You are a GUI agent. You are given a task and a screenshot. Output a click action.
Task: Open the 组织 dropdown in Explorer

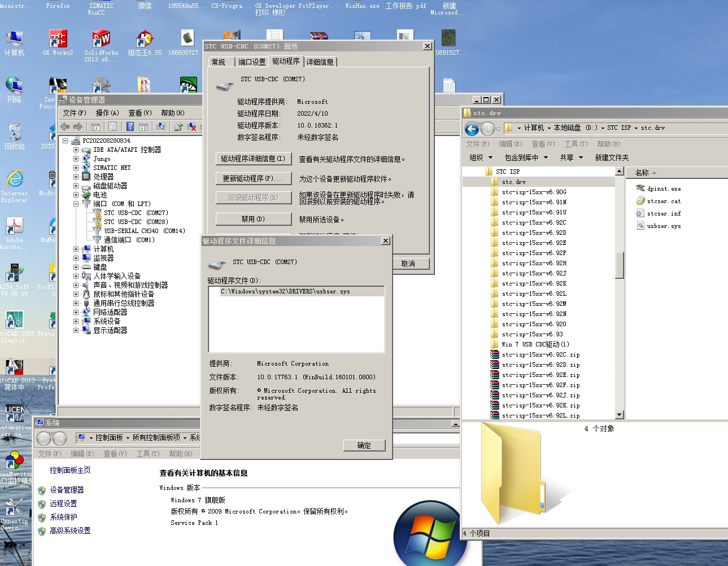[x=481, y=157]
